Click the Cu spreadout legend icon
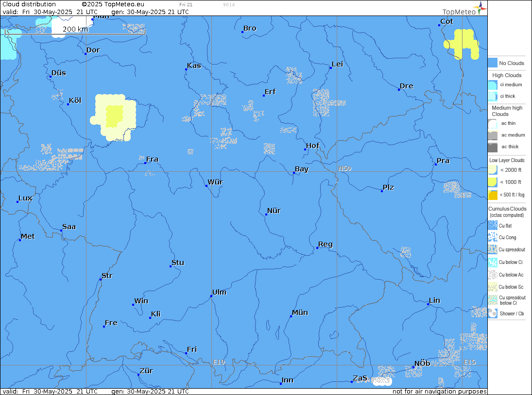This screenshot has height=395, width=532. pyautogui.click(x=493, y=250)
